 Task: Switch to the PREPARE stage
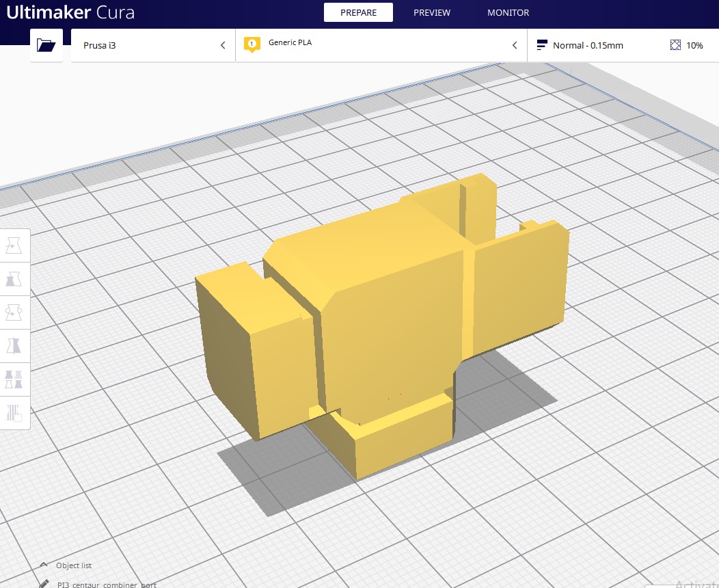pyautogui.click(x=358, y=12)
